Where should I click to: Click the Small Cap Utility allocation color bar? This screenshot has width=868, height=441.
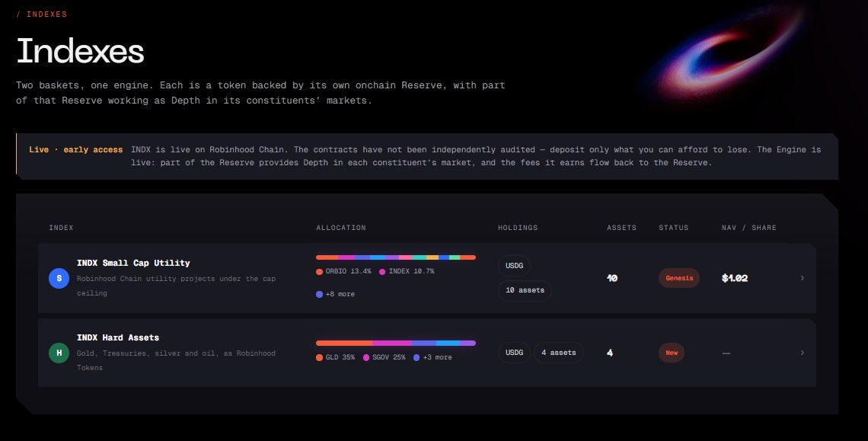(396, 257)
